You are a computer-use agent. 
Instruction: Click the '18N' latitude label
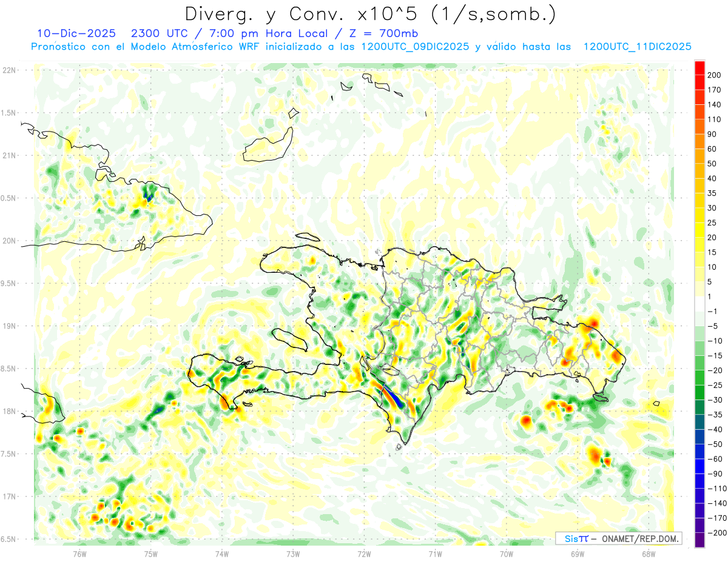point(8,412)
